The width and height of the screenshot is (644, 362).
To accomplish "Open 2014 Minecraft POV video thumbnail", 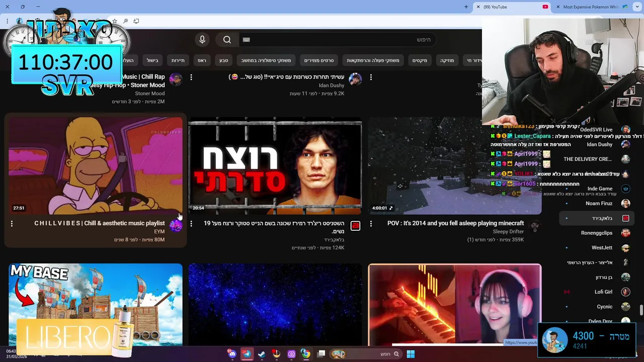I will click(455, 166).
